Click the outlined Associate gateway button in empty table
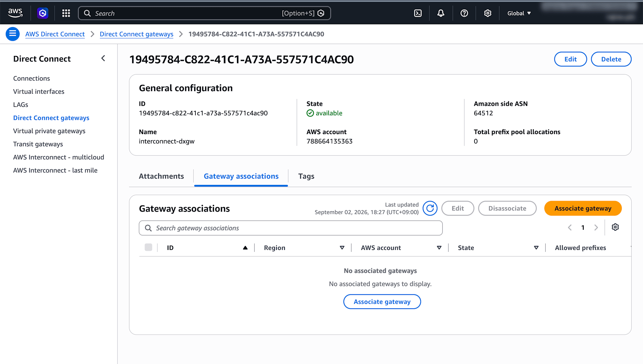643x364 pixels. coord(382,302)
